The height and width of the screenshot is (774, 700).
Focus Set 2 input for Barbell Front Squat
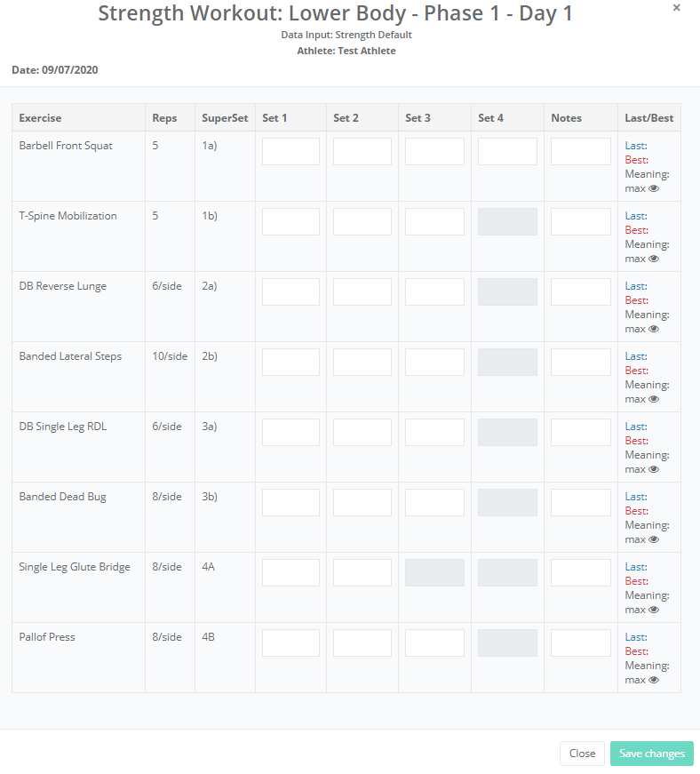tap(362, 152)
